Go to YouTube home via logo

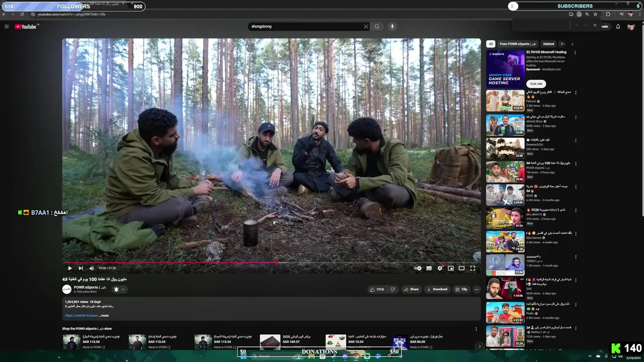click(x=26, y=27)
